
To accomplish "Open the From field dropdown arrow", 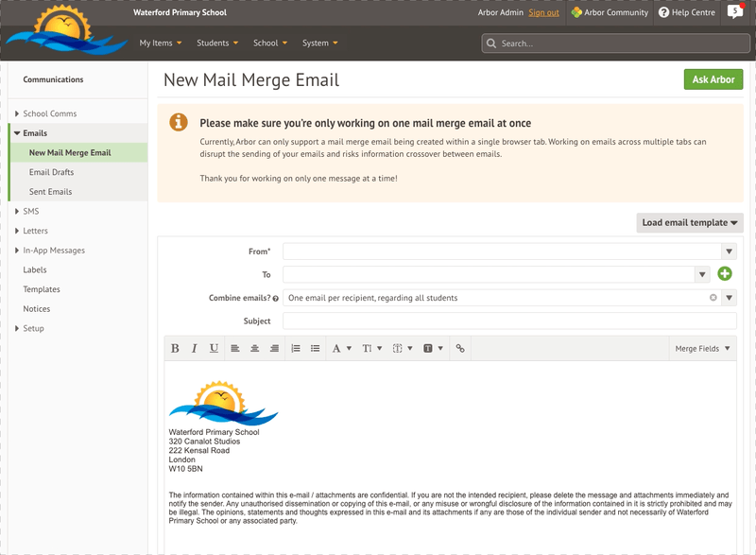I will (729, 251).
